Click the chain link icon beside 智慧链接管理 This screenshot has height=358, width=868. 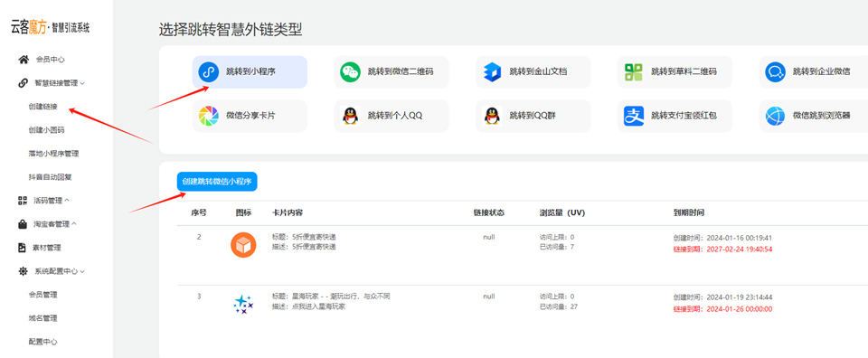[24, 83]
